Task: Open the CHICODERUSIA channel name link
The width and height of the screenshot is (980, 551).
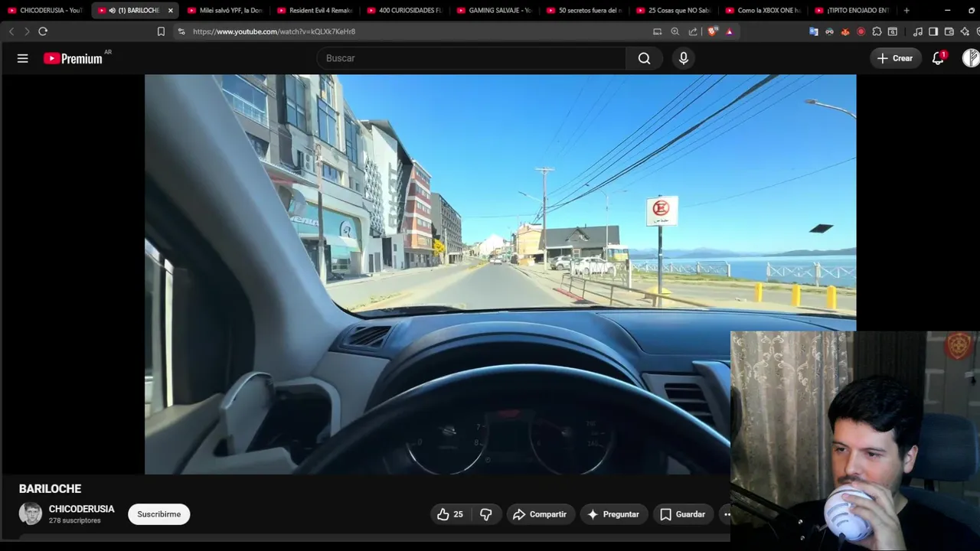Action: 81,509
